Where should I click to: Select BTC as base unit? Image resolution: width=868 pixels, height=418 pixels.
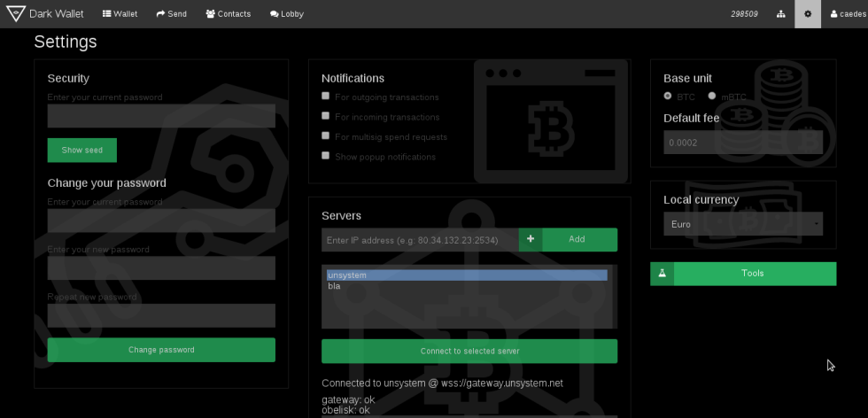click(x=668, y=96)
